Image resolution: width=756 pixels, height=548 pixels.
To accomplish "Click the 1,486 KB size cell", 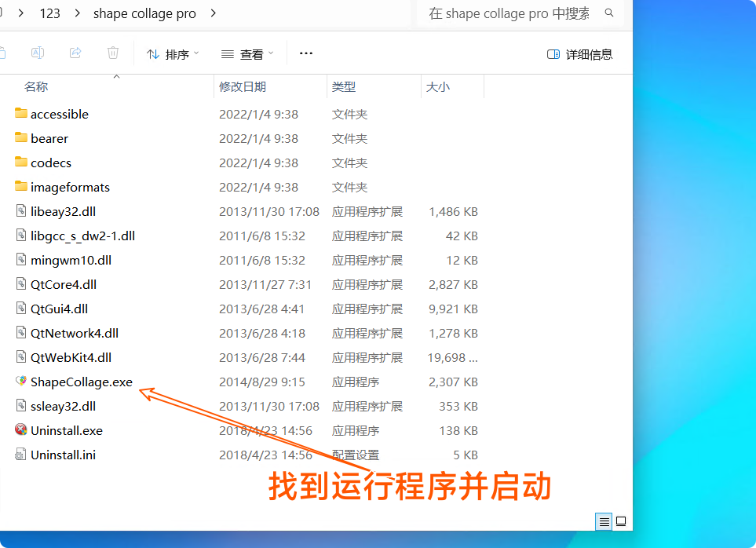I will click(453, 212).
